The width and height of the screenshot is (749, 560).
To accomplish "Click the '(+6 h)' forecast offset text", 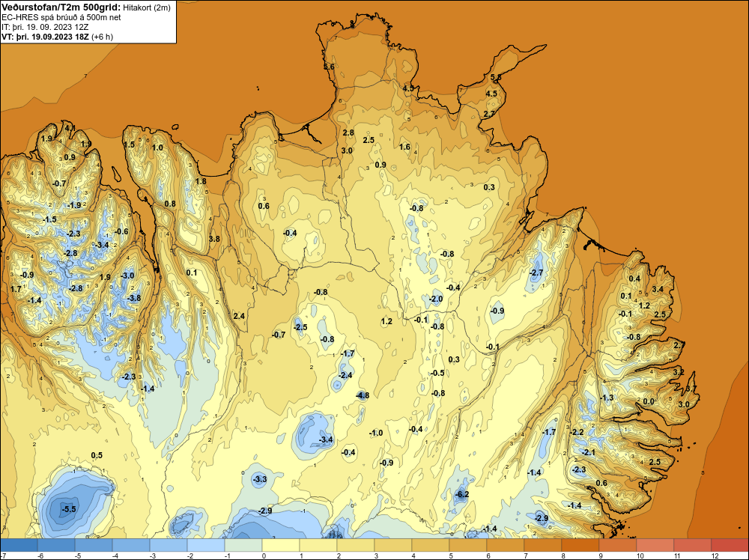I will (x=102, y=37).
